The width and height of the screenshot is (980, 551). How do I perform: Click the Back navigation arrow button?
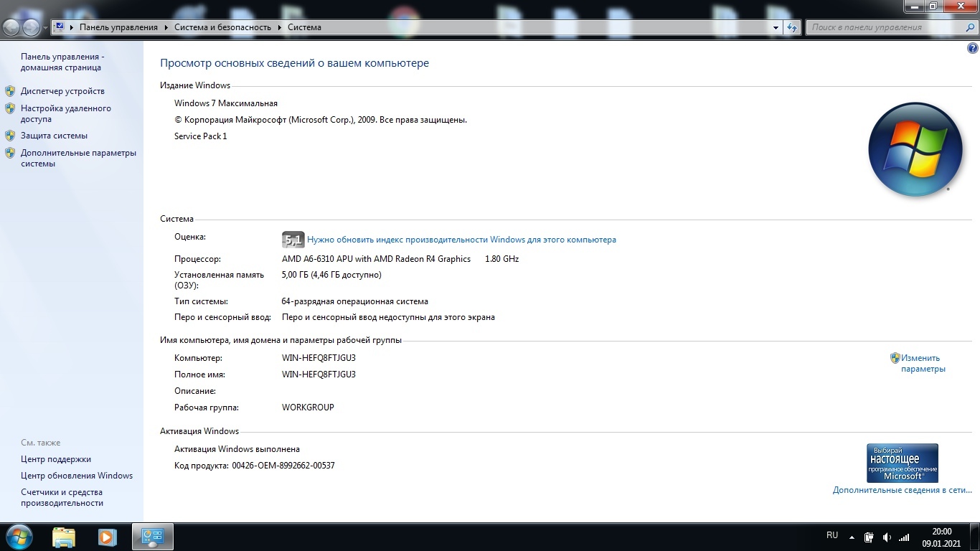click(x=12, y=27)
